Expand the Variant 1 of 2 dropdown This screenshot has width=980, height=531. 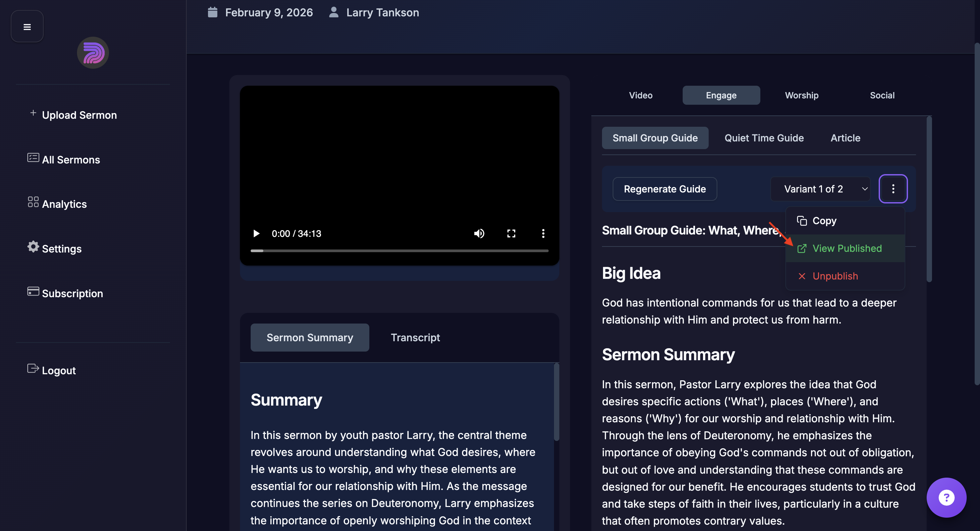click(820, 189)
